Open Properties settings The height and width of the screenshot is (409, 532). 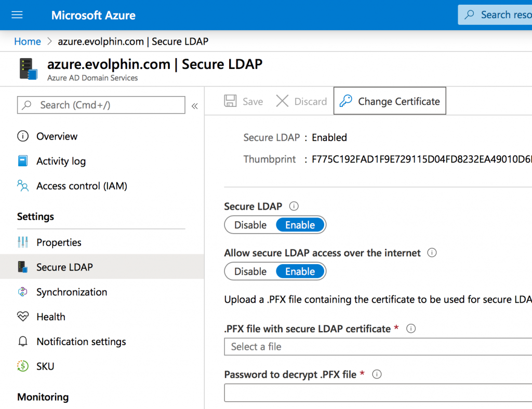point(59,242)
